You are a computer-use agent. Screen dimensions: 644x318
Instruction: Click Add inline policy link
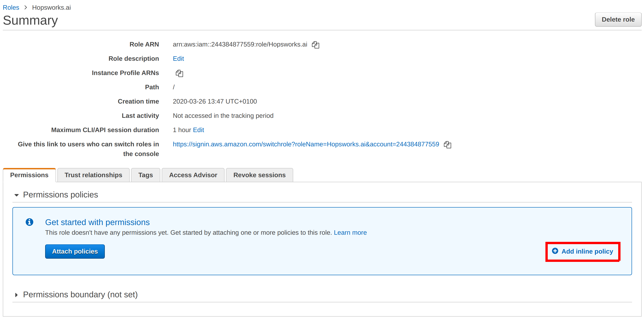click(587, 251)
